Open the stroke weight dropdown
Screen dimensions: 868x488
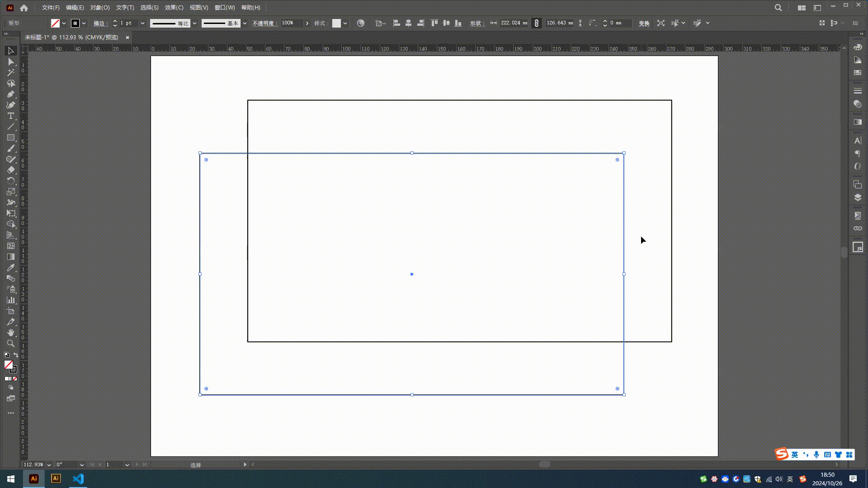click(142, 23)
